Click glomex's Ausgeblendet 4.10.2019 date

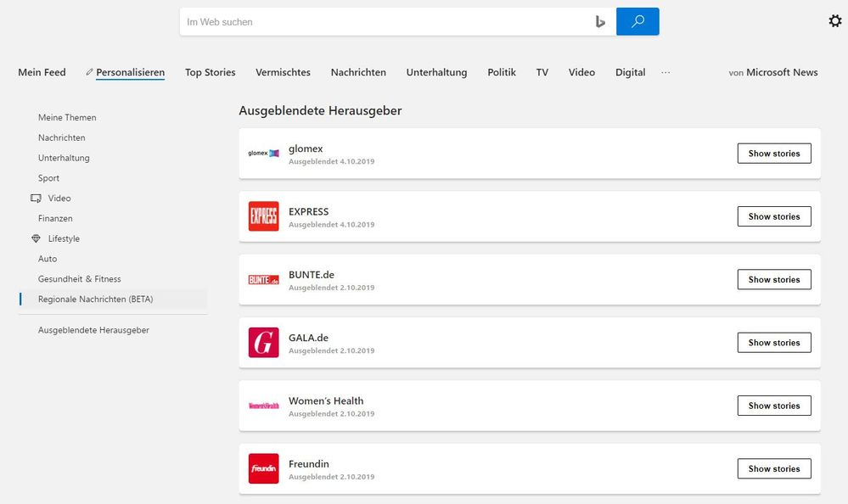click(x=332, y=162)
